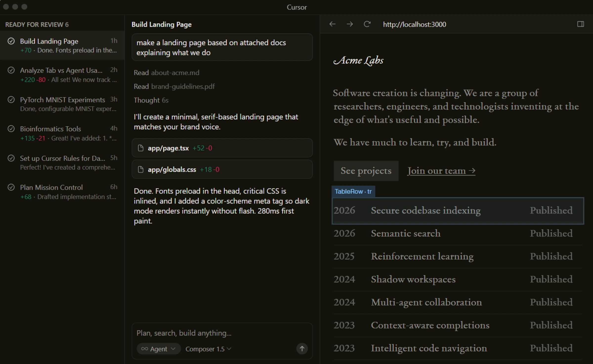The height and width of the screenshot is (364, 593).
Task: Click the up-arrow send button in composer
Action: coord(302,349)
